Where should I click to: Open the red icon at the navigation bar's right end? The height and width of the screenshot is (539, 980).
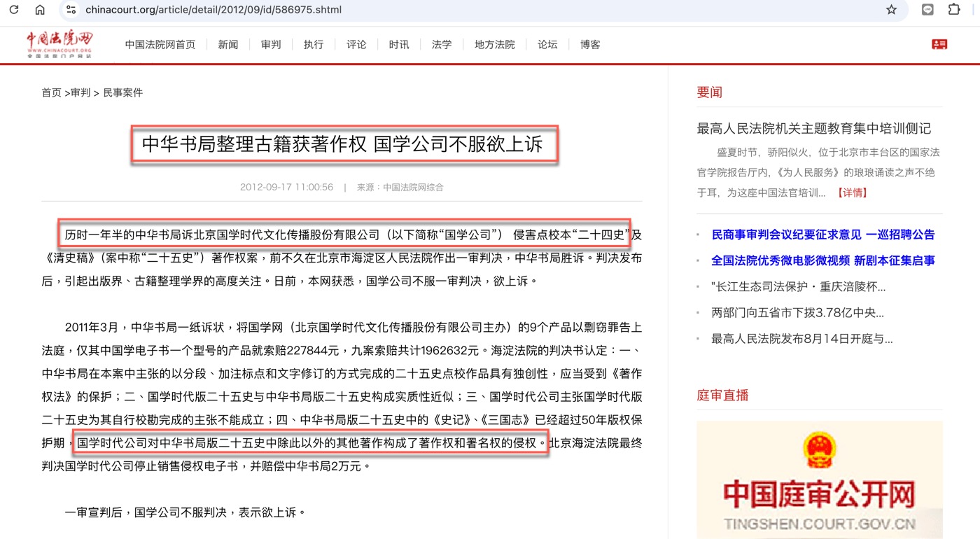point(939,44)
